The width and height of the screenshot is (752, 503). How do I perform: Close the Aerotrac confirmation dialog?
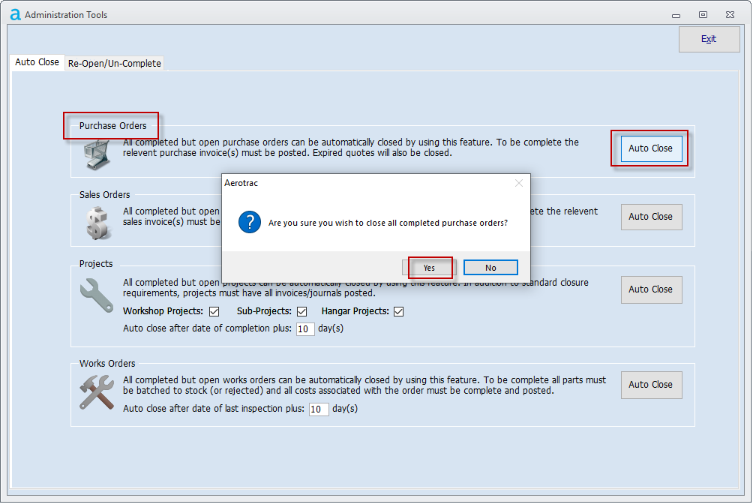[518, 184]
